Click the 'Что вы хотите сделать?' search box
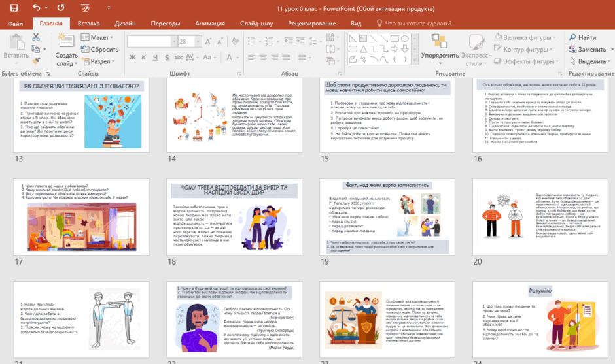This screenshot has width=615, height=364. [414, 24]
